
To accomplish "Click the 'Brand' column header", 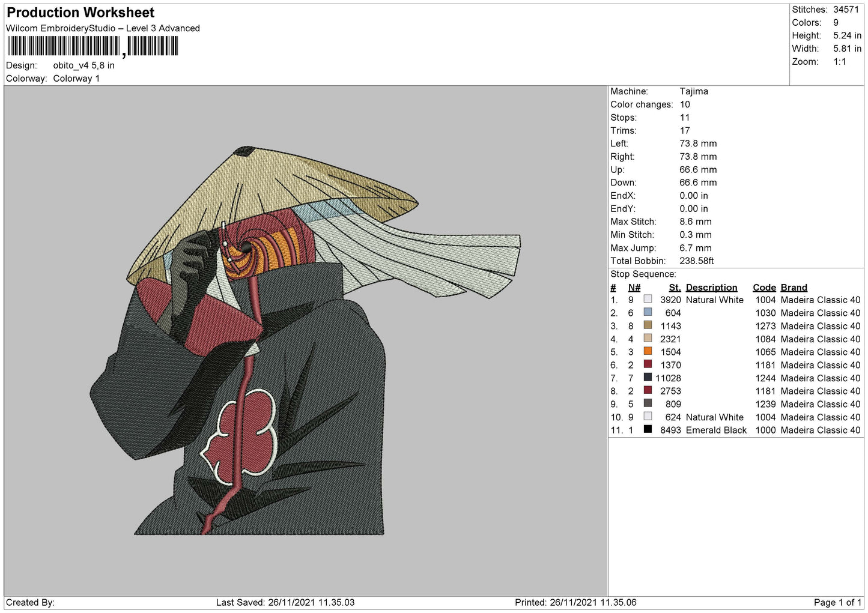I will tap(794, 288).
